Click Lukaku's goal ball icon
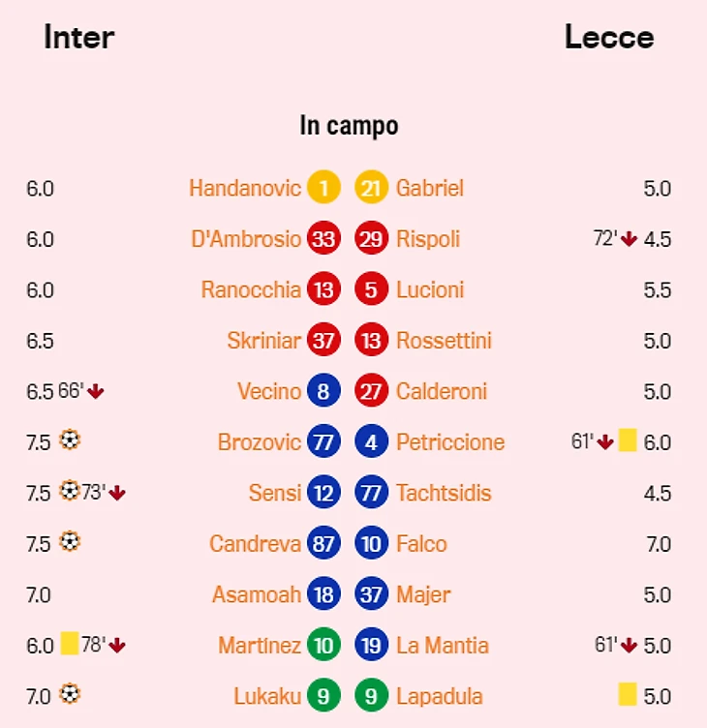 point(69,694)
